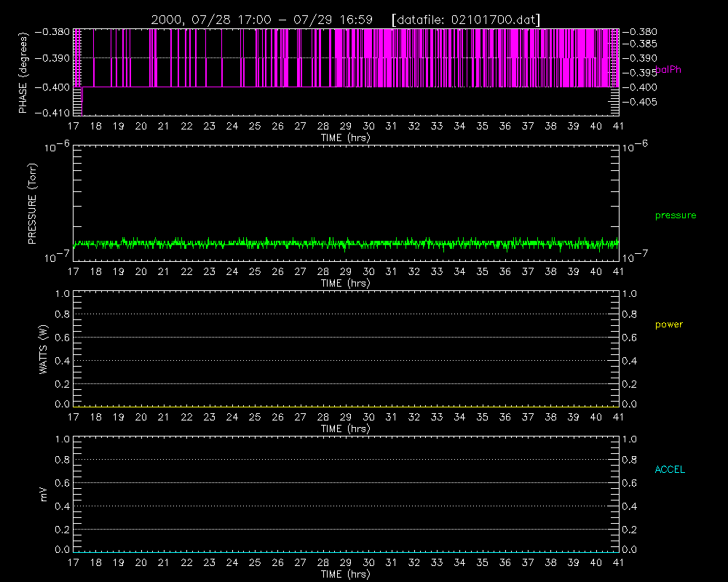This screenshot has width=728, height=582.
Task: Select the magenta balPh legend label
Action: (x=668, y=70)
